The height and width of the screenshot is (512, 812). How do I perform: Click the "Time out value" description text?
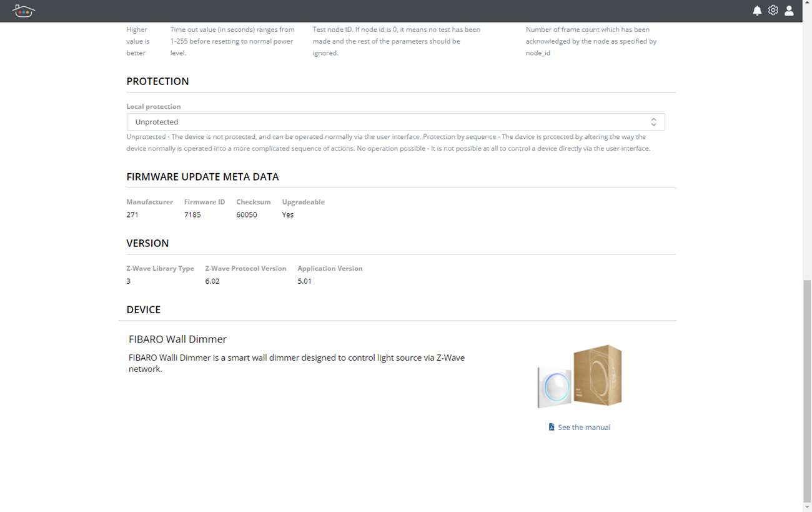click(232, 41)
